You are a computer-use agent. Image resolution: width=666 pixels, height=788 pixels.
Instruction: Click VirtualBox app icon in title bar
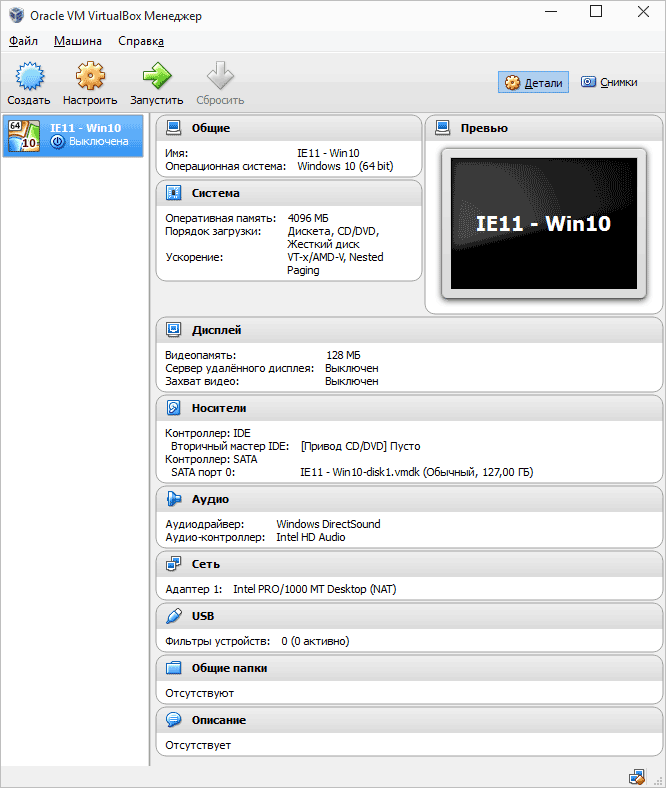pos(16,15)
